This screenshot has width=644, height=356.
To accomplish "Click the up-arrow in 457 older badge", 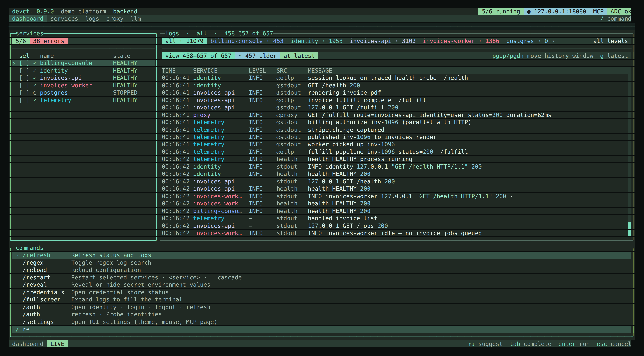I will [x=240, y=56].
